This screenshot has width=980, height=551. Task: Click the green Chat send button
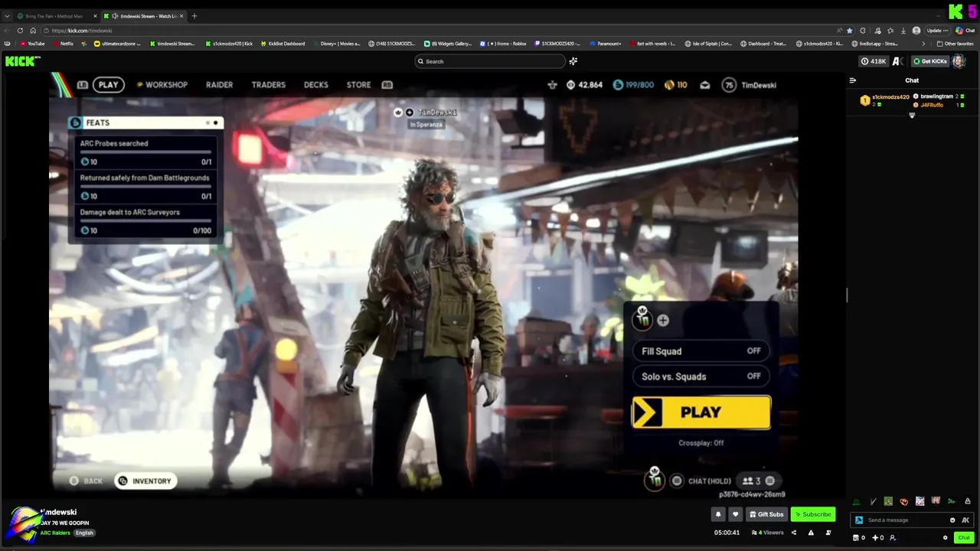coord(964,538)
